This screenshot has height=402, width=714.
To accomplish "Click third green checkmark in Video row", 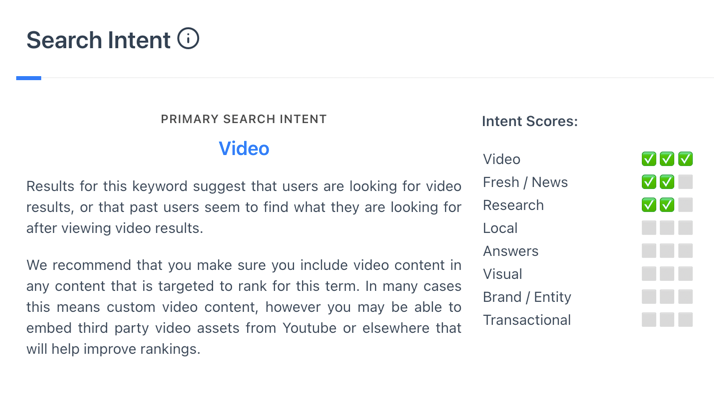I will (685, 159).
